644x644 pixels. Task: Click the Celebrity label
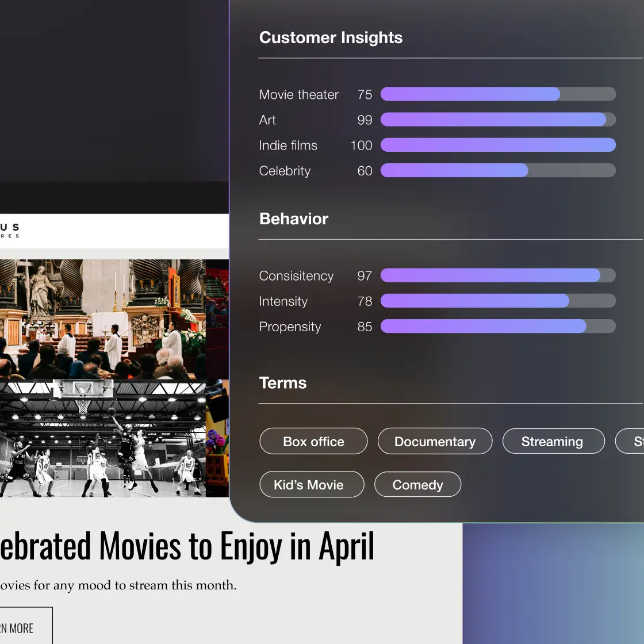pos(285,171)
